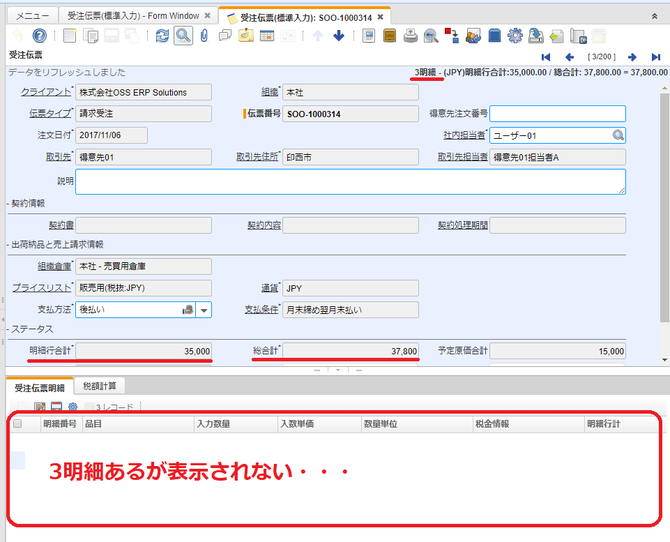670x542 pixels.
Task: Go to previous record arrow
Action: pyautogui.click(x=569, y=57)
